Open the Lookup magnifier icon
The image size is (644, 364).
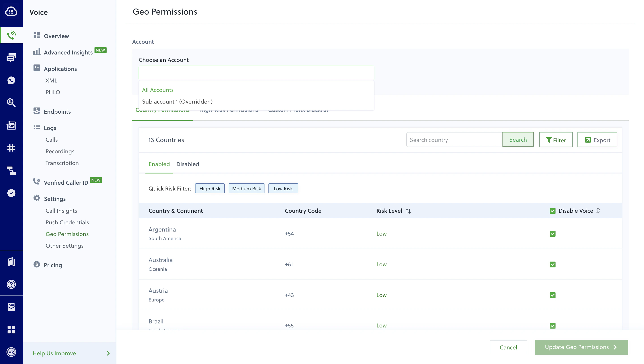click(11, 103)
